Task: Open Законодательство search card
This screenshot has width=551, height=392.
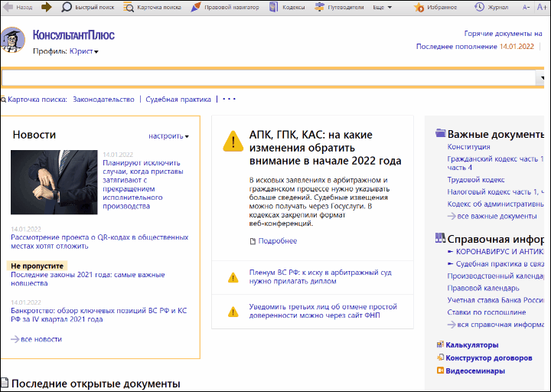Action: 103,100
